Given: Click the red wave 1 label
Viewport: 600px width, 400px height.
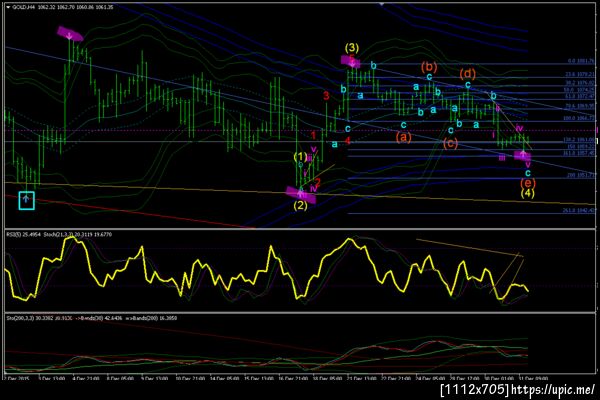Looking at the screenshot, I should tap(313, 135).
